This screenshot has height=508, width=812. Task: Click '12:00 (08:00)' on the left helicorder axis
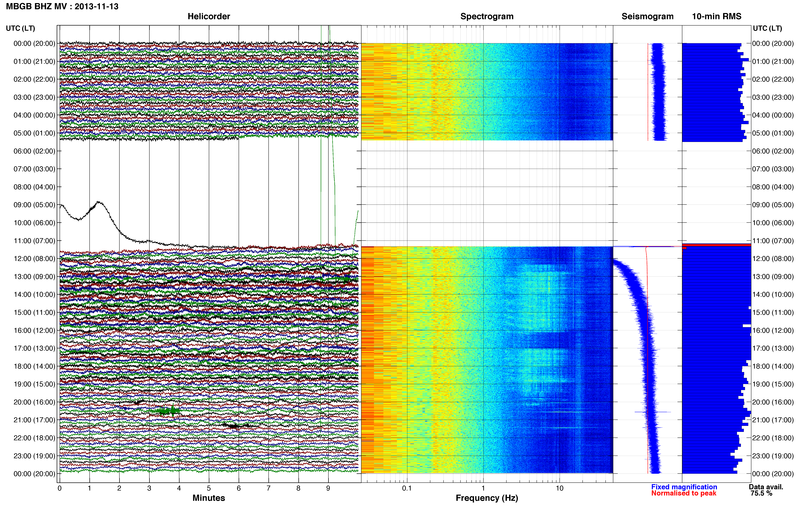(34, 259)
